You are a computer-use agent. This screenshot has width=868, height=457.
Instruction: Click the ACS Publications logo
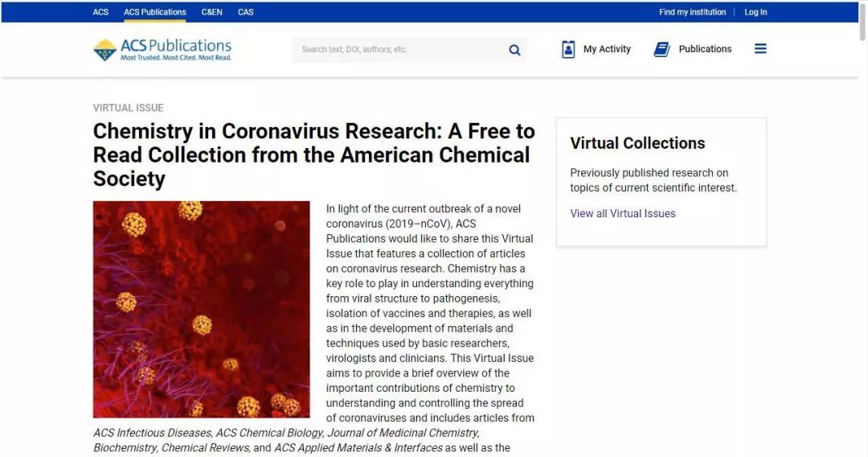tap(162, 50)
